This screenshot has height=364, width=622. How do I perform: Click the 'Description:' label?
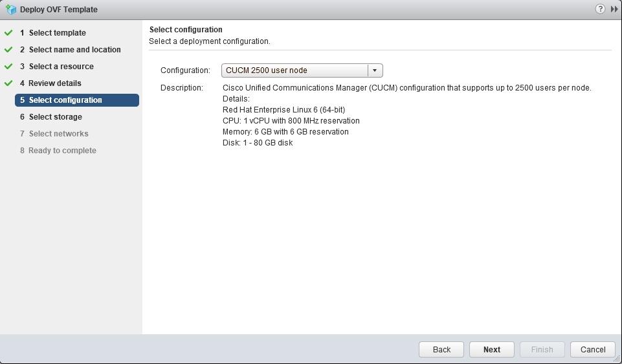click(182, 88)
